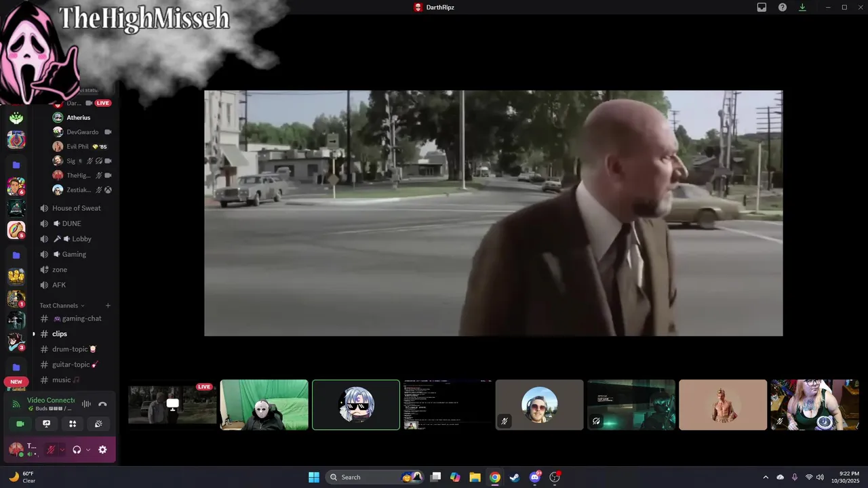The height and width of the screenshot is (488, 868).
Task: Open the weather widget showing 60°F Clear
Action: point(22,477)
